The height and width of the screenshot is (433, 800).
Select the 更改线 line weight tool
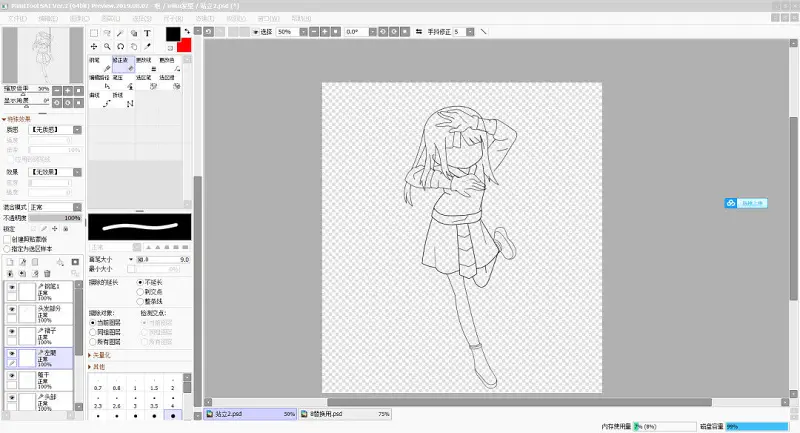[x=146, y=64]
